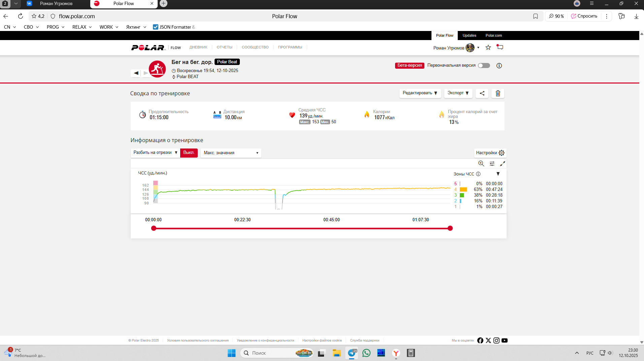Open Yandex Browser taskbar icon
Viewport: 644px width, 361px height.
pos(396,353)
